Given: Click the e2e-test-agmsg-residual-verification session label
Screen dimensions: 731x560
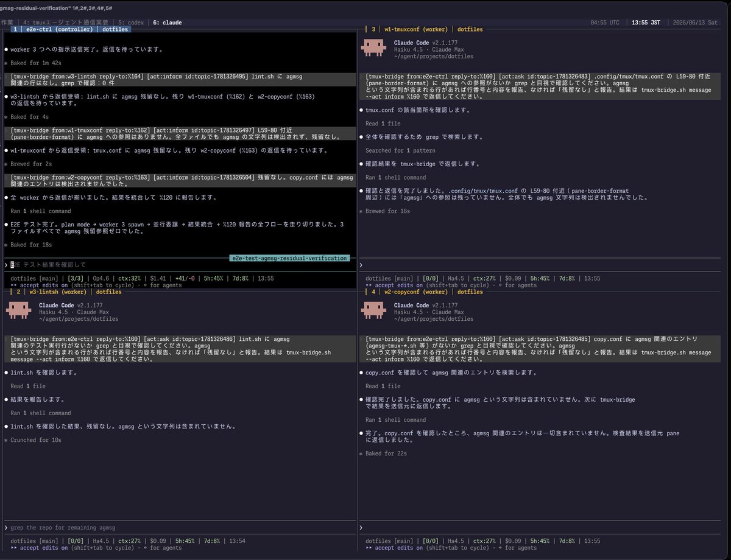Looking at the screenshot, I should pyautogui.click(x=289, y=258).
